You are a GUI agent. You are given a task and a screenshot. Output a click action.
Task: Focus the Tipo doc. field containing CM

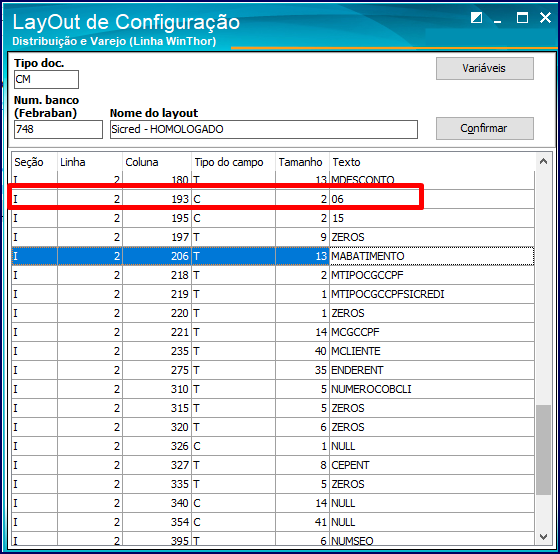[x=46, y=79]
